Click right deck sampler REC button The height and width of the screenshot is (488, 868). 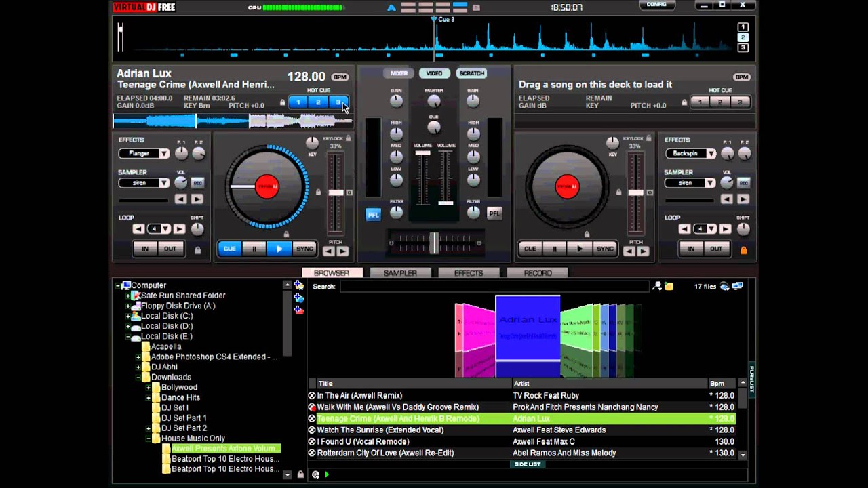(743, 183)
